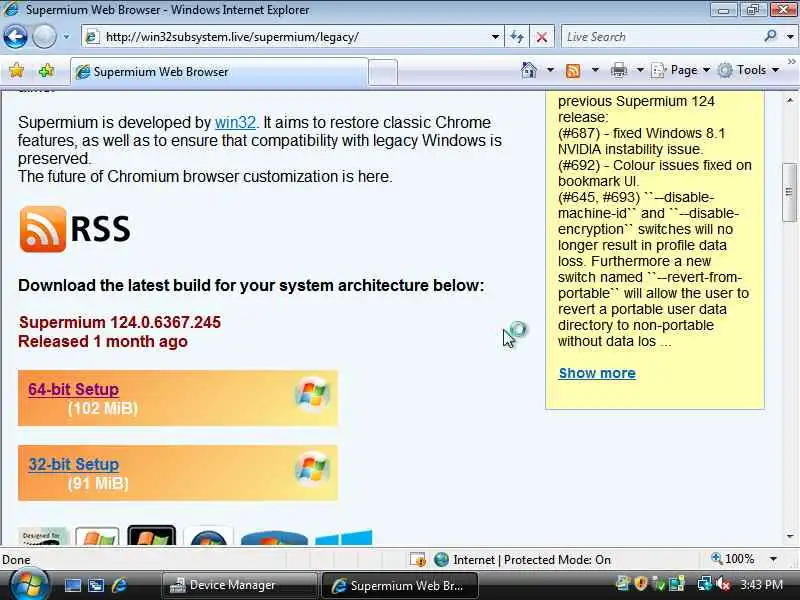Select the Supermium Web Browser tab

point(219,72)
